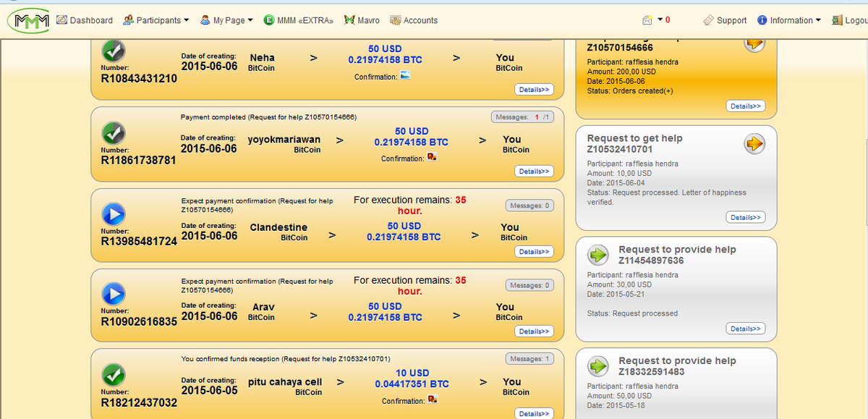868x419 pixels.
Task: Click 'Request to provide help Z11454897636' heading
Action: (x=677, y=255)
